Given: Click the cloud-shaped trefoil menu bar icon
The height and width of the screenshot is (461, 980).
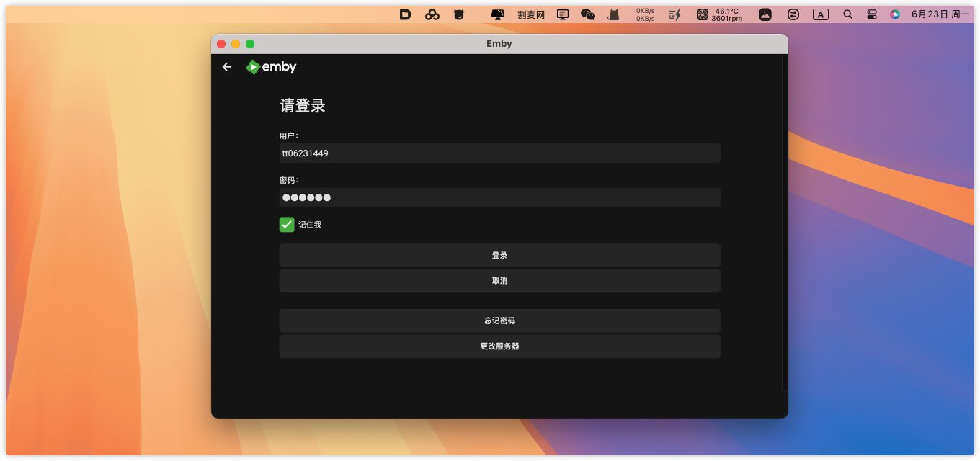Looking at the screenshot, I should click(x=432, y=14).
